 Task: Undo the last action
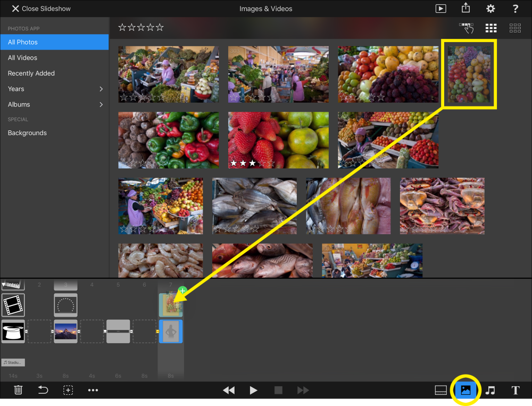pos(43,390)
